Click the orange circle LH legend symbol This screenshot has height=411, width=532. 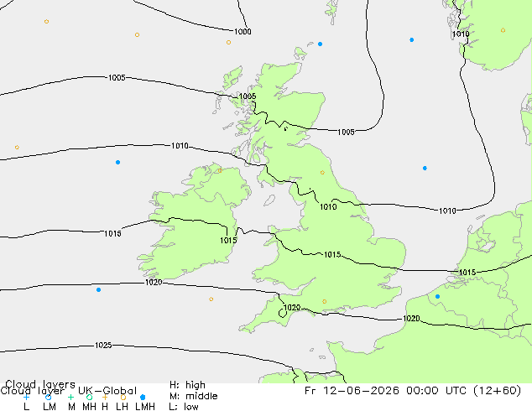pyautogui.click(x=123, y=397)
